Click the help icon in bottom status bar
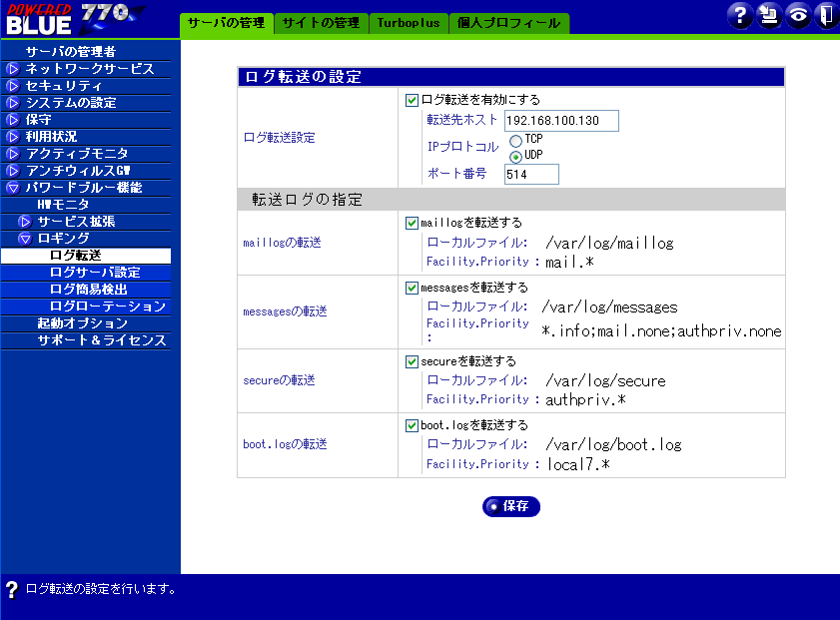 click(12, 589)
